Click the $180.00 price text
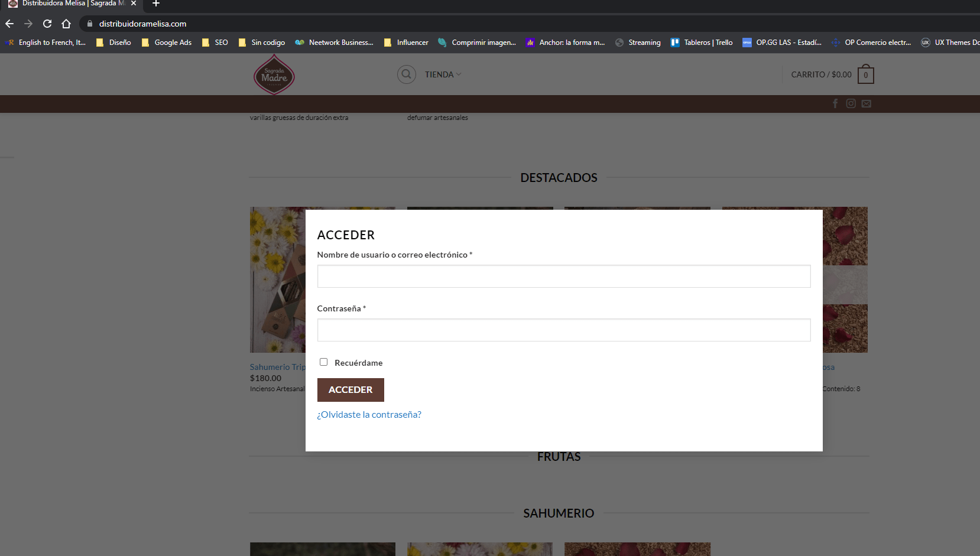This screenshot has width=980, height=556. (x=265, y=378)
